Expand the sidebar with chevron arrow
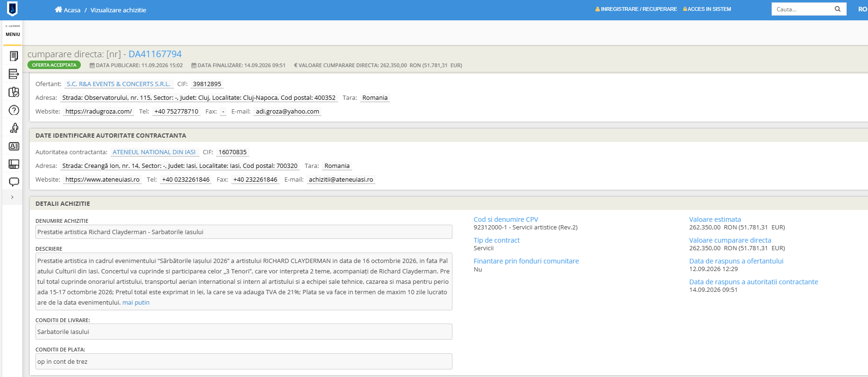 coord(12,197)
